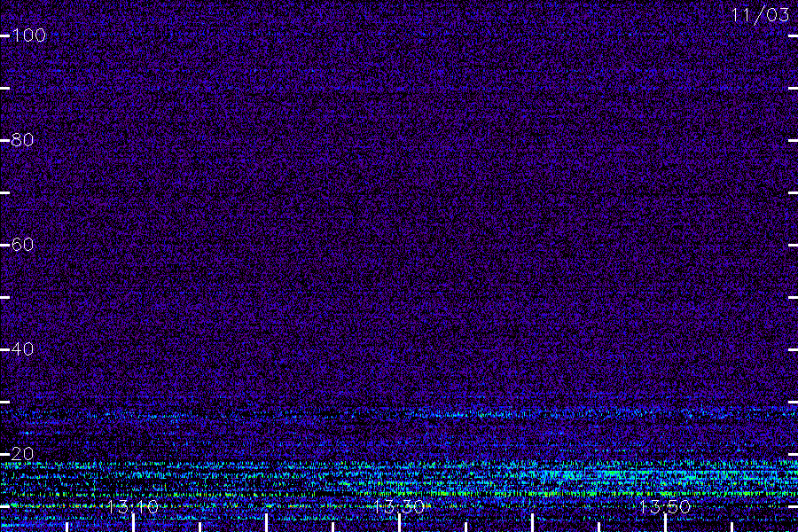The width and height of the screenshot is (798, 532).
Task: Click the 11/03 date label
Action: [x=761, y=15]
